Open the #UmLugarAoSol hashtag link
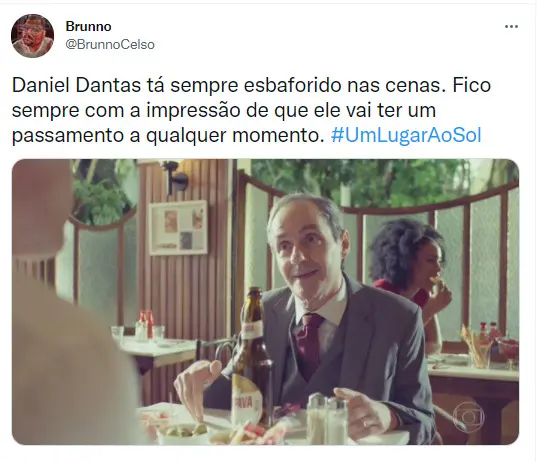This screenshot has height=462, width=540. pyautogui.click(x=406, y=135)
